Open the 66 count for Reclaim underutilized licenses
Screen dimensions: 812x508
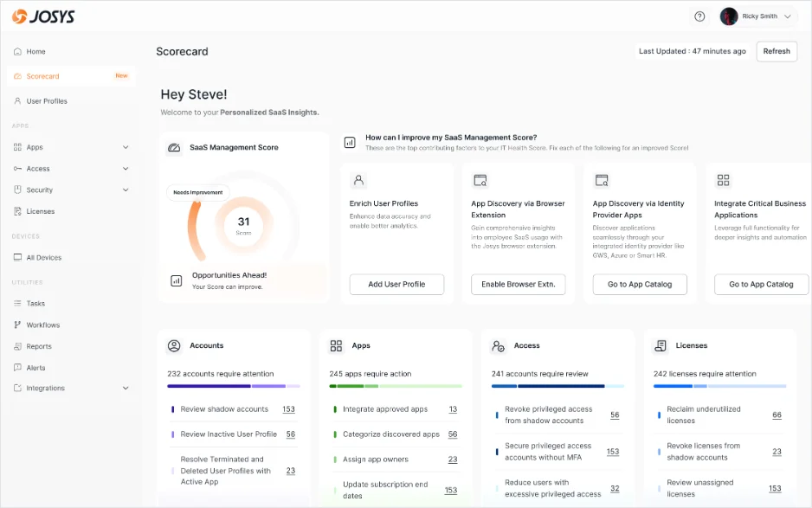tap(777, 415)
